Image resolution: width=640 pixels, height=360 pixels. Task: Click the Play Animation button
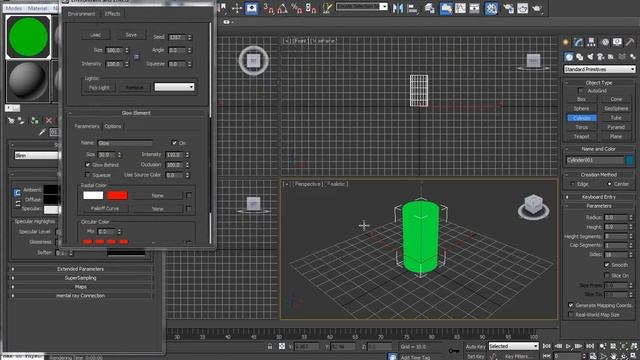point(568,346)
